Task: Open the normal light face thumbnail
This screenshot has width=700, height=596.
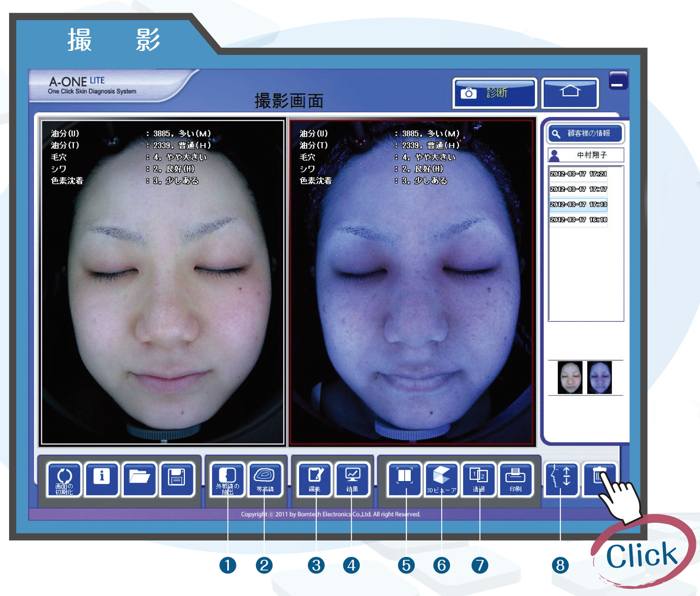Action: [x=570, y=377]
